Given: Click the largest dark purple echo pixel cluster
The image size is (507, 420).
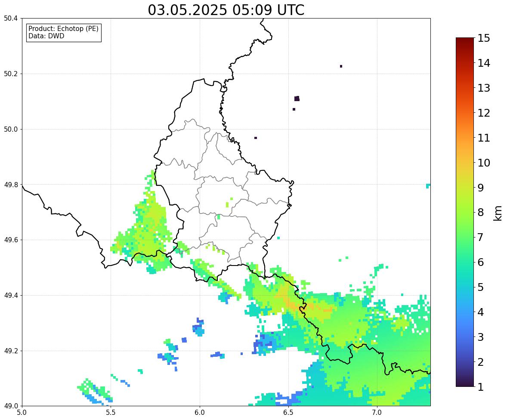Looking at the screenshot, I should 297,99.
